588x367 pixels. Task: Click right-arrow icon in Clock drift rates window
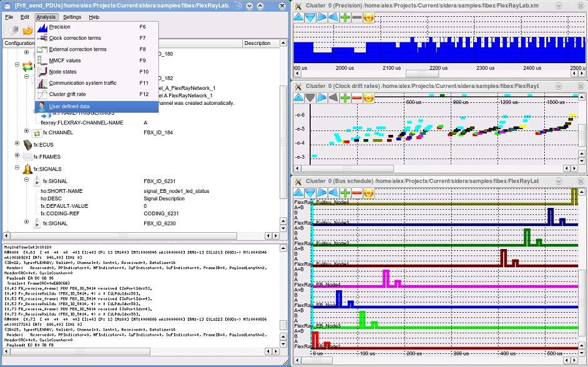point(321,98)
